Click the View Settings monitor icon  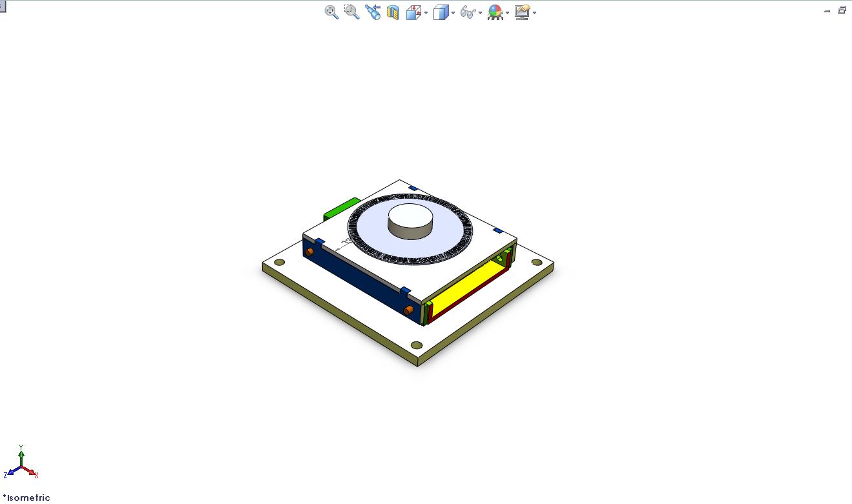pos(522,12)
